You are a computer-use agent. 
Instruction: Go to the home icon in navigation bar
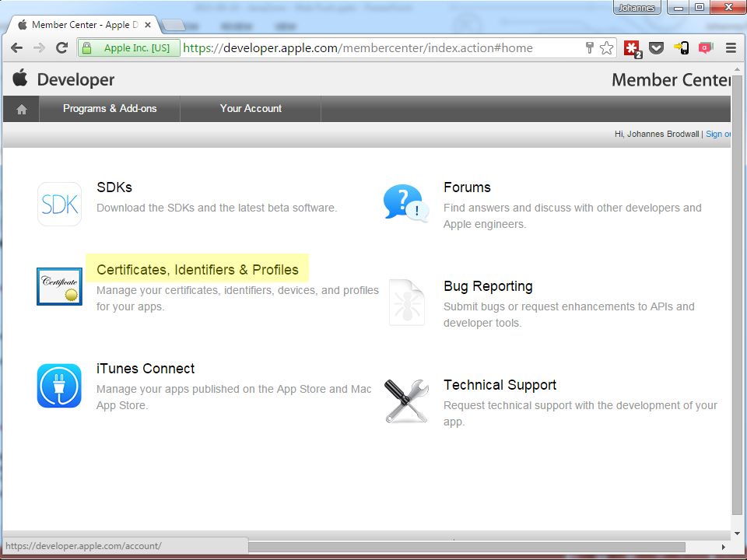(x=22, y=109)
